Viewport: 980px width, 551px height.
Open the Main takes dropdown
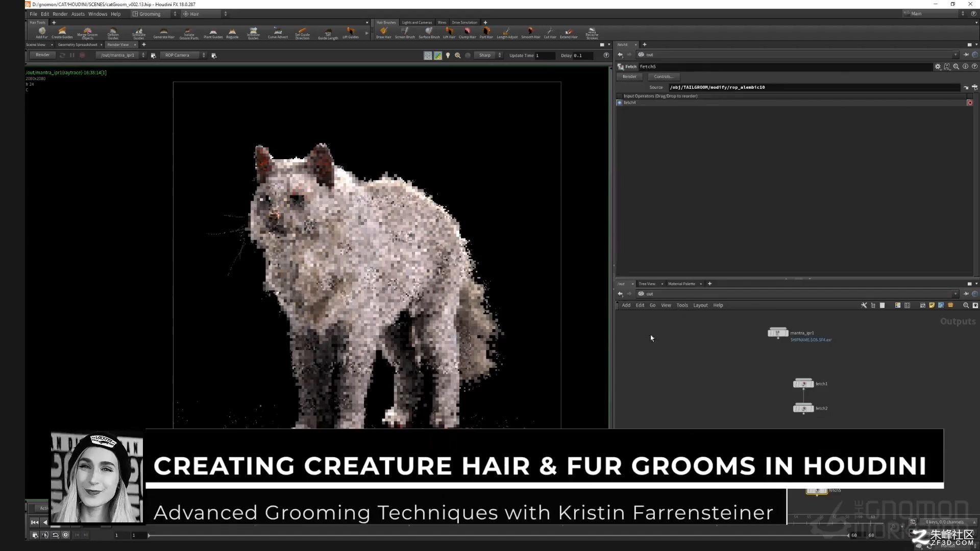[934, 14]
